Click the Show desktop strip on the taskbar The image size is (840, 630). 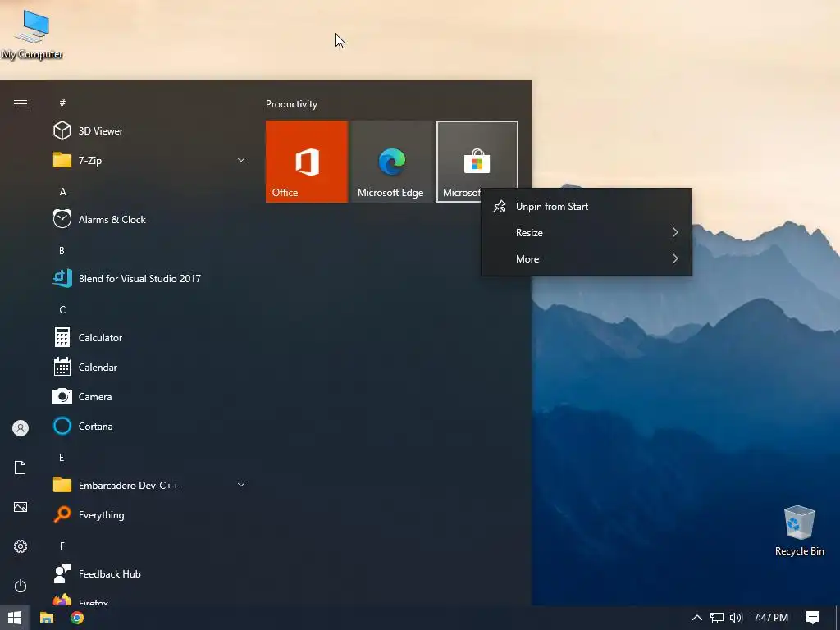coord(838,618)
